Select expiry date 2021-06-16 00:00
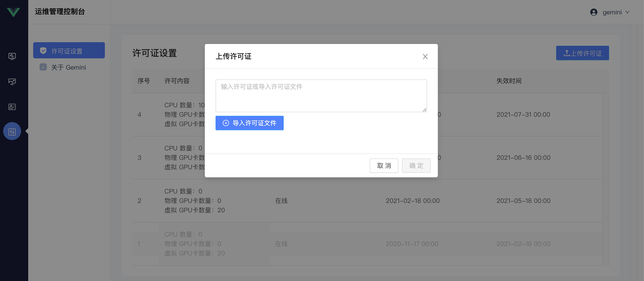This screenshot has width=644, height=281. click(x=523, y=158)
